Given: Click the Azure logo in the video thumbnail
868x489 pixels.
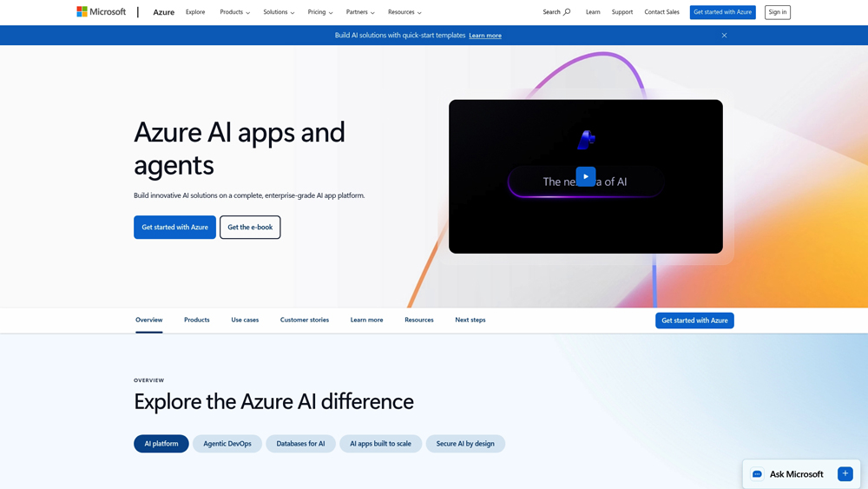Looking at the screenshot, I should tap(586, 140).
